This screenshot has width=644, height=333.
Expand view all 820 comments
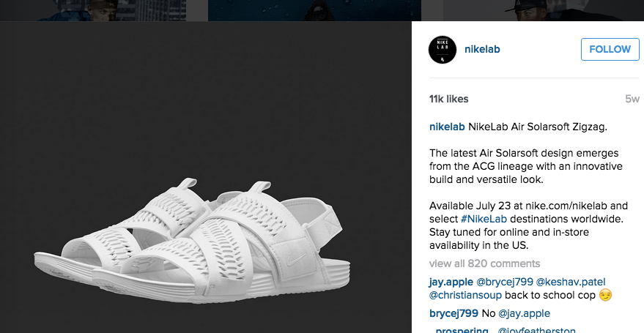(484, 263)
